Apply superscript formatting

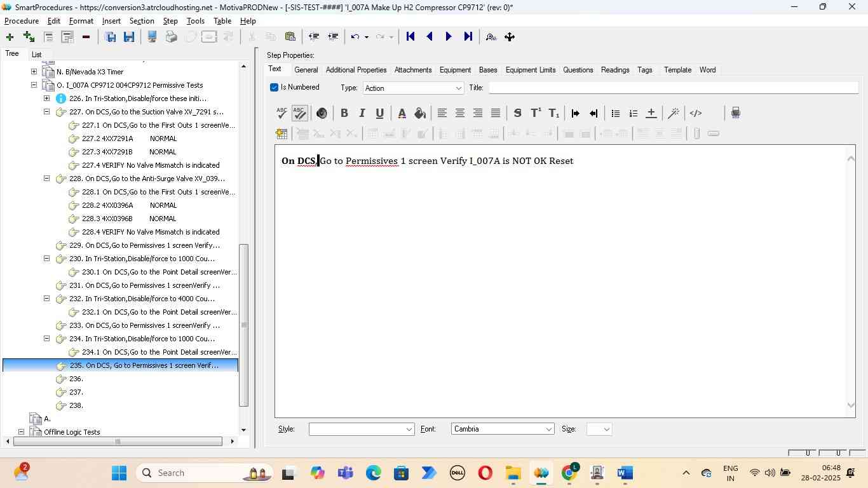pyautogui.click(x=536, y=113)
